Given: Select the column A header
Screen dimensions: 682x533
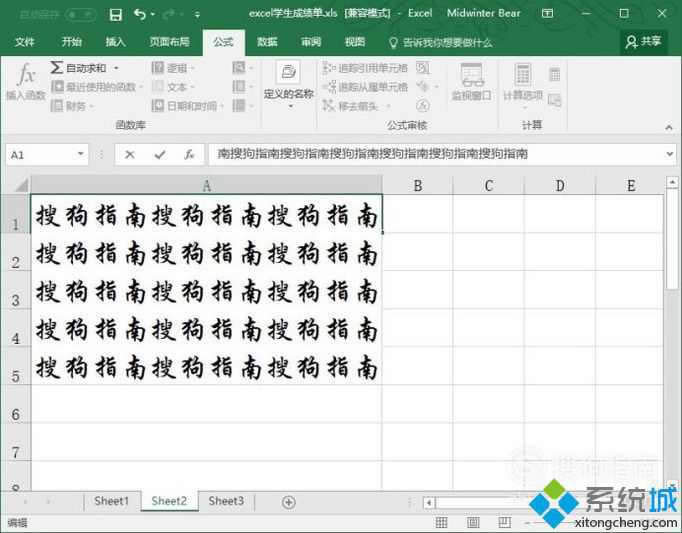Looking at the screenshot, I should click(x=207, y=186).
